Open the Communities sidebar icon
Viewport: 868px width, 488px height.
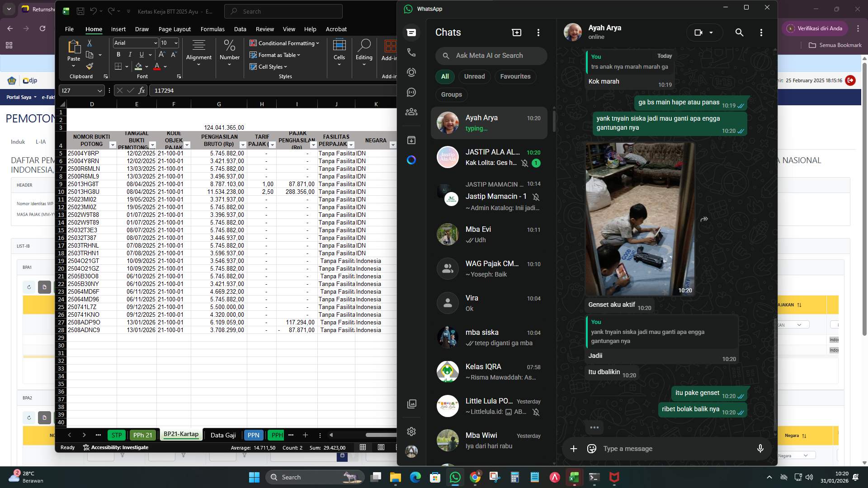coord(411,112)
